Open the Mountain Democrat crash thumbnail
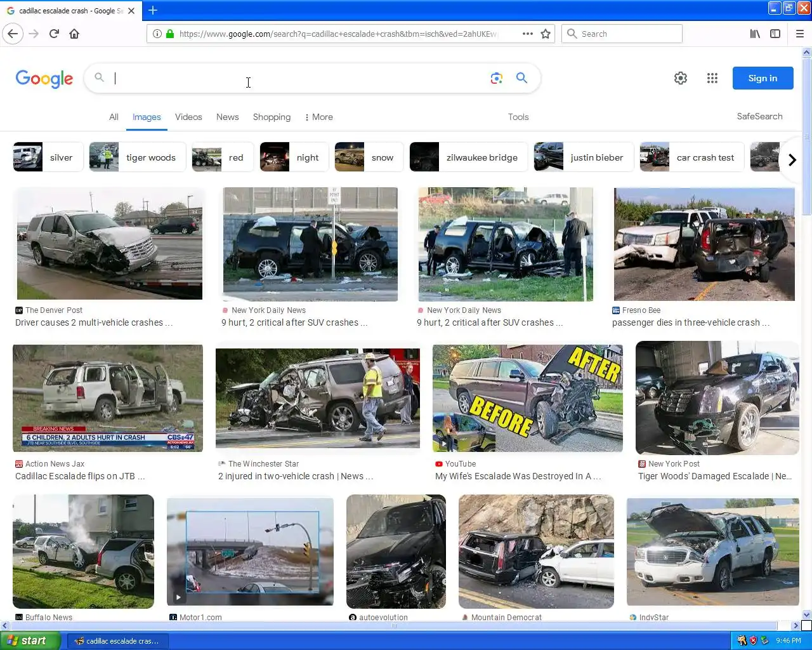The width and height of the screenshot is (812, 650). pyautogui.click(x=536, y=552)
